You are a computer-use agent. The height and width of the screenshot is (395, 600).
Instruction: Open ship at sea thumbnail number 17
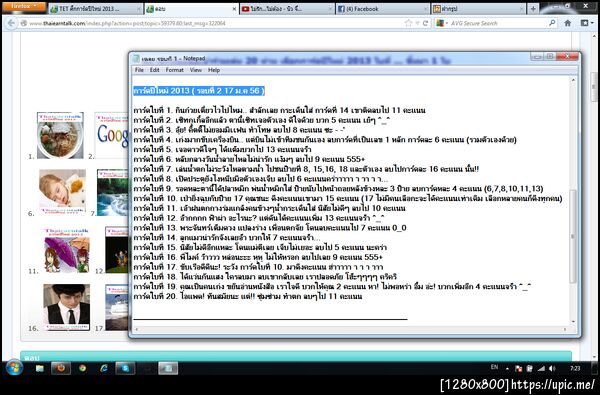[117, 307]
